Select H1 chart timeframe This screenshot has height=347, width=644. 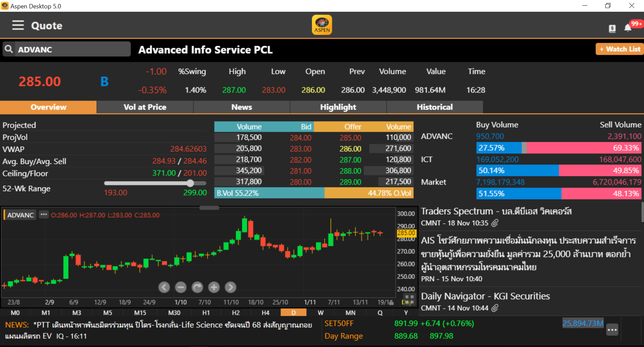[206, 312]
